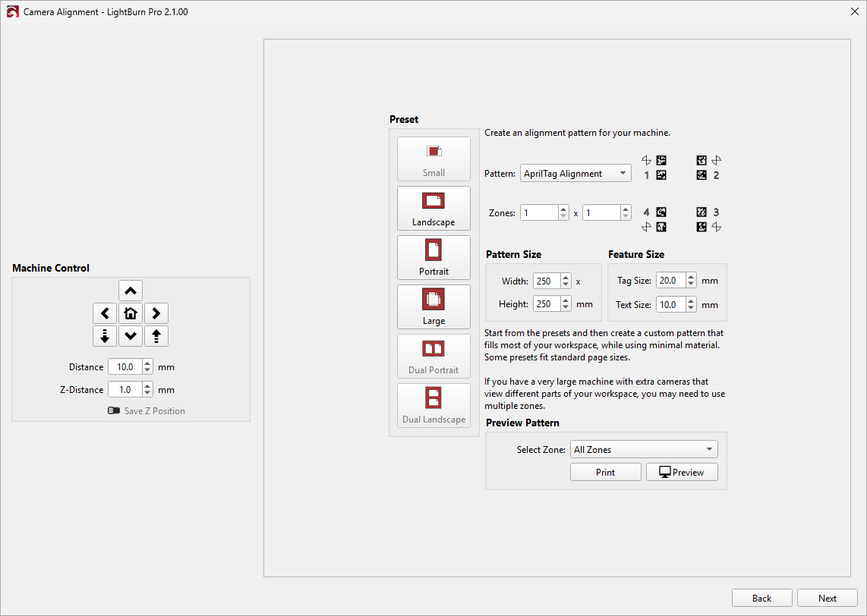Click the Preview button

(x=682, y=472)
